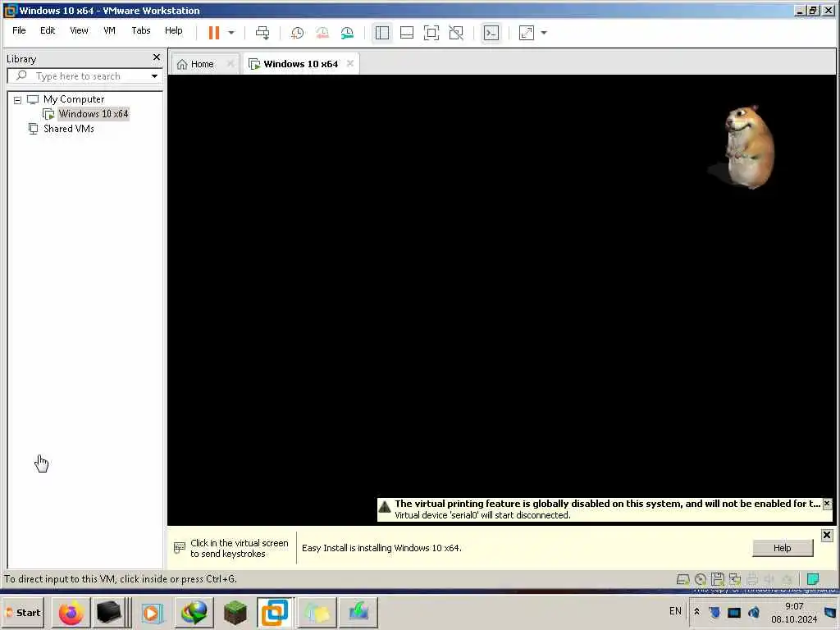Open the stretch display options dropdown arrow
This screenshot has height=630, width=840.
point(545,33)
